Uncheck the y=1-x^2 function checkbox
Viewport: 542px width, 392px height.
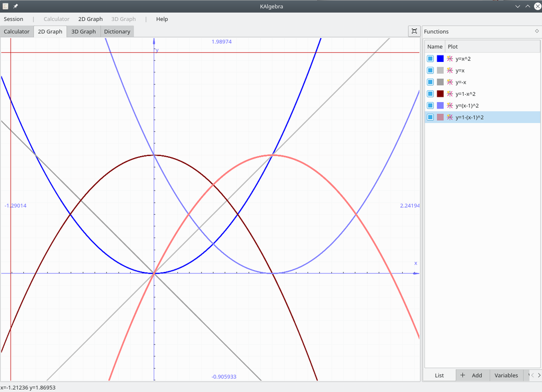[430, 94]
